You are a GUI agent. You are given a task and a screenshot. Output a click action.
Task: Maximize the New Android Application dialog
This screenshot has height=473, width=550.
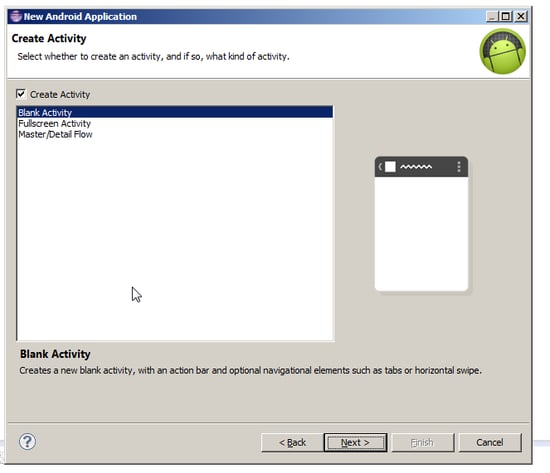pos(506,16)
